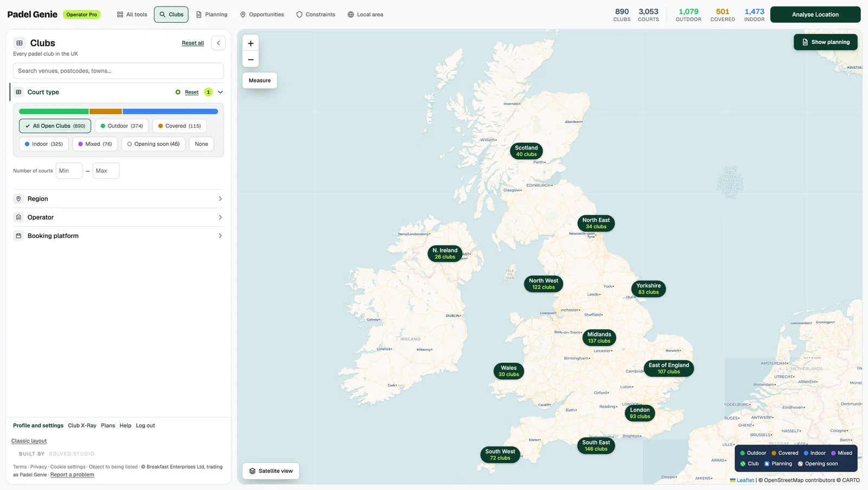868x490 pixels.
Task: Click the orange covered bar segment
Action: (x=106, y=112)
